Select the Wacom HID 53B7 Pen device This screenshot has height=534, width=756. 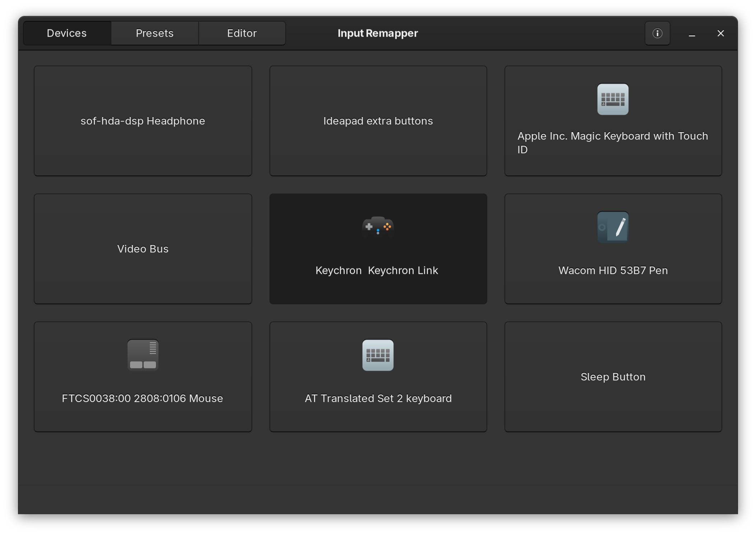[x=613, y=249]
